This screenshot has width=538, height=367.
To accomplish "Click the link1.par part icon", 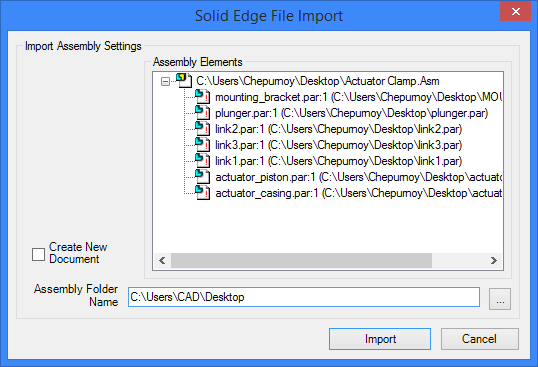I will tap(202, 161).
